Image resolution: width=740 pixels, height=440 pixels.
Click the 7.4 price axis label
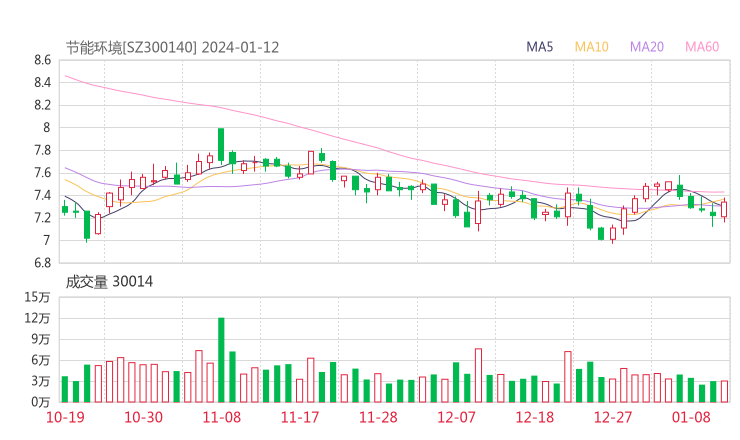click(42, 195)
